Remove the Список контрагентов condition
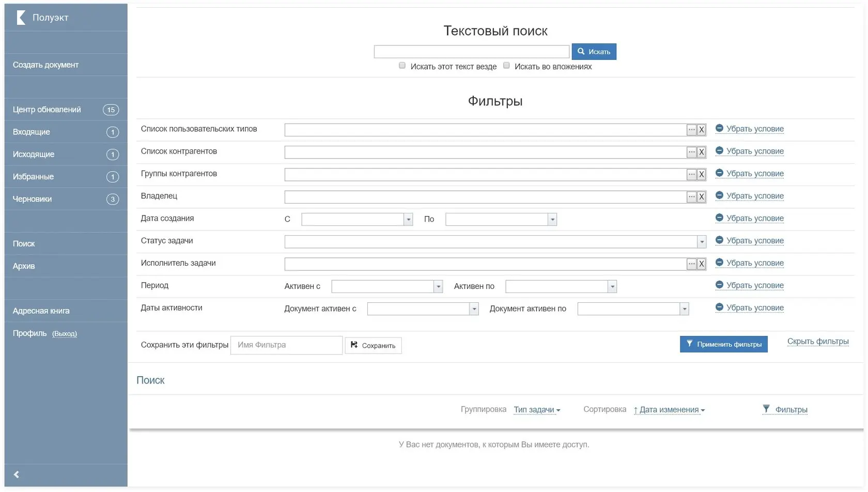This screenshot has height=492, width=868. pyautogui.click(x=750, y=151)
